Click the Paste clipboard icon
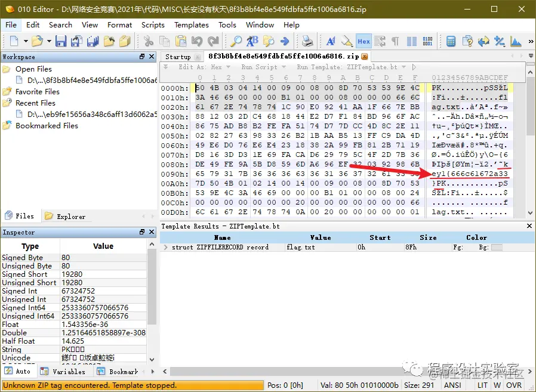Screen dimensions: 536x392 coord(181,41)
